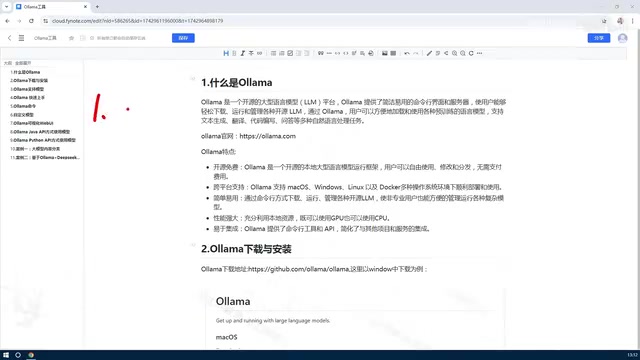Click the browser back button
The height and width of the screenshot is (360, 640).
[x=7, y=21]
